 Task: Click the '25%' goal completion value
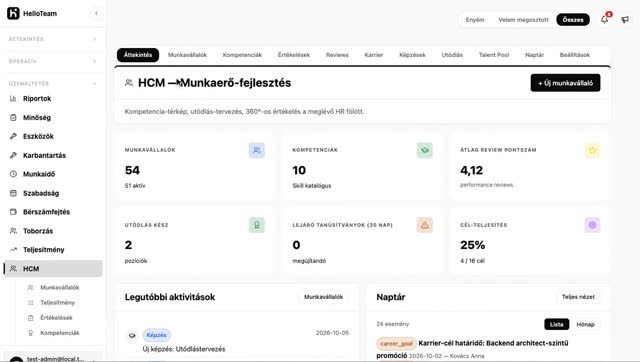473,245
